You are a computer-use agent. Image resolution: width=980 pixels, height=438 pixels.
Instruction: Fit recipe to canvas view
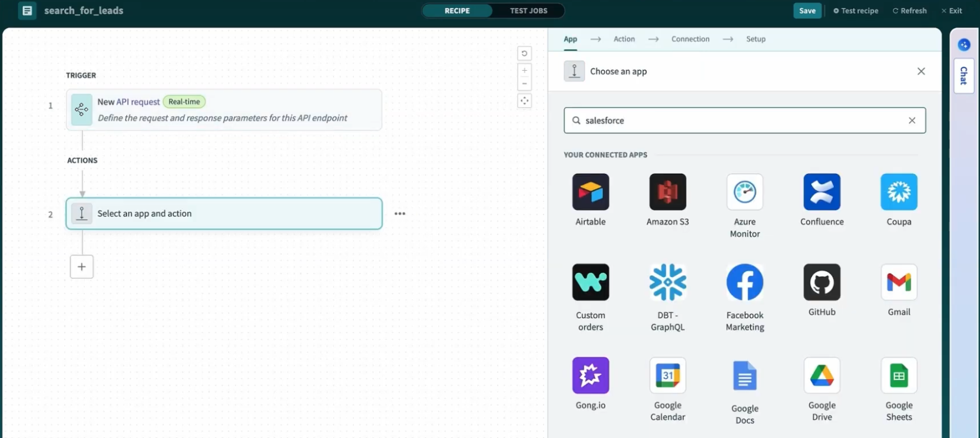(x=524, y=101)
